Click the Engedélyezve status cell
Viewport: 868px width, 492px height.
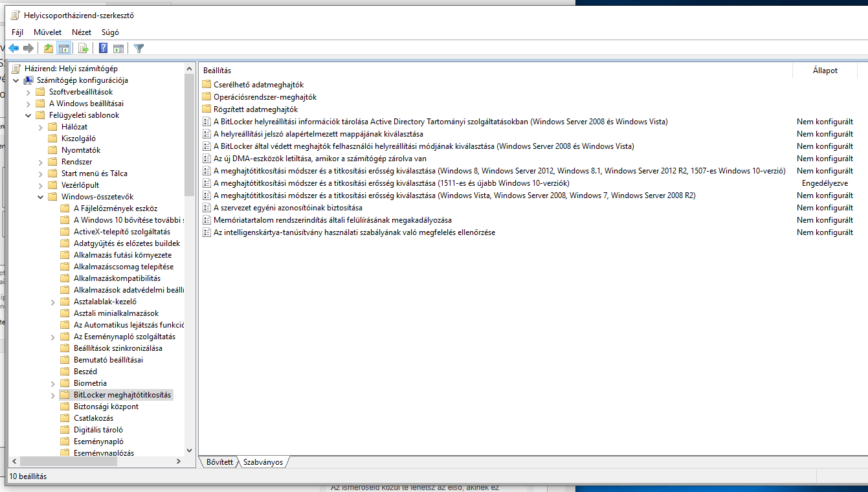pyautogui.click(x=825, y=183)
